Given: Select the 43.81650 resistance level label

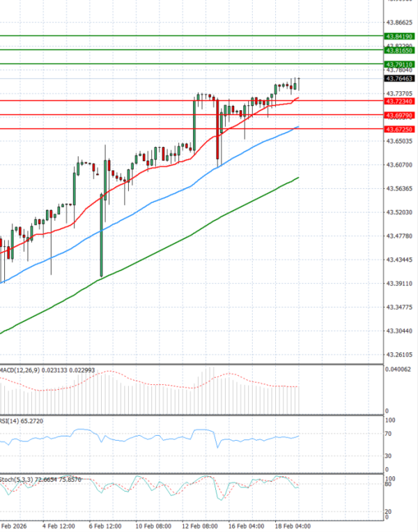Looking at the screenshot, I should pyautogui.click(x=399, y=50).
